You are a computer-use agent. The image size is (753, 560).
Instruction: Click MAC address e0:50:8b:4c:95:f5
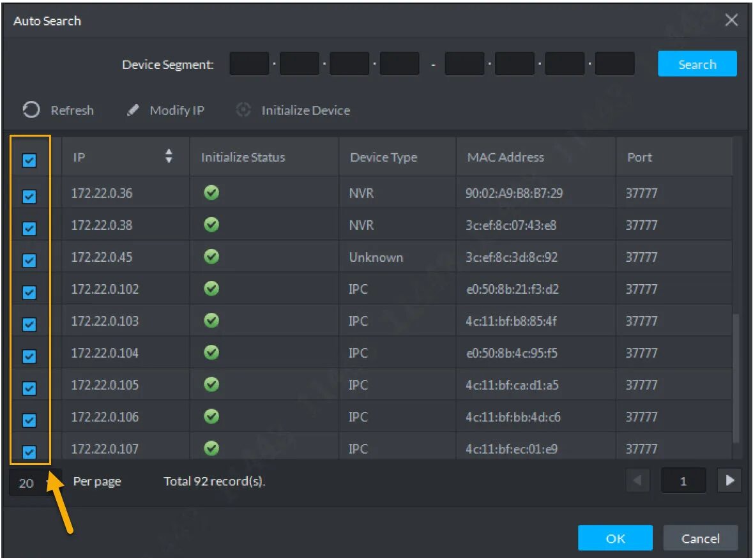[x=512, y=353]
